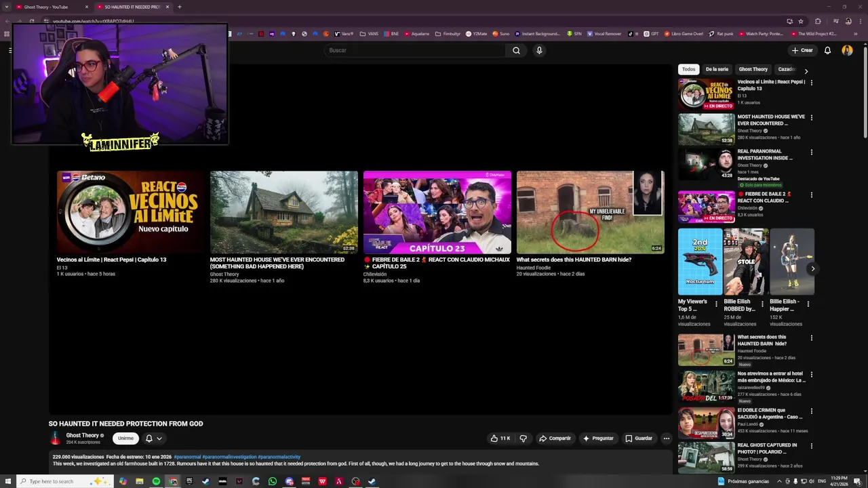Image resolution: width=868 pixels, height=488 pixels.
Task: Click the YouTube Buscar search field
Action: point(415,50)
